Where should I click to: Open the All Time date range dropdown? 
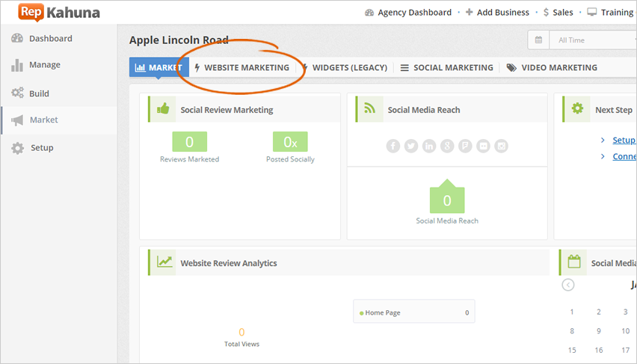pos(591,40)
